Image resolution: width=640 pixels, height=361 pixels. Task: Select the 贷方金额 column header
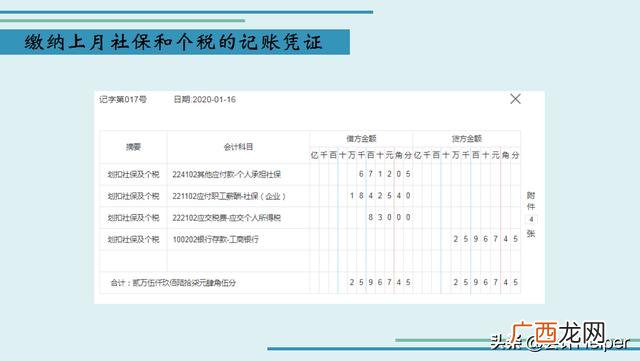coord(467,139)
